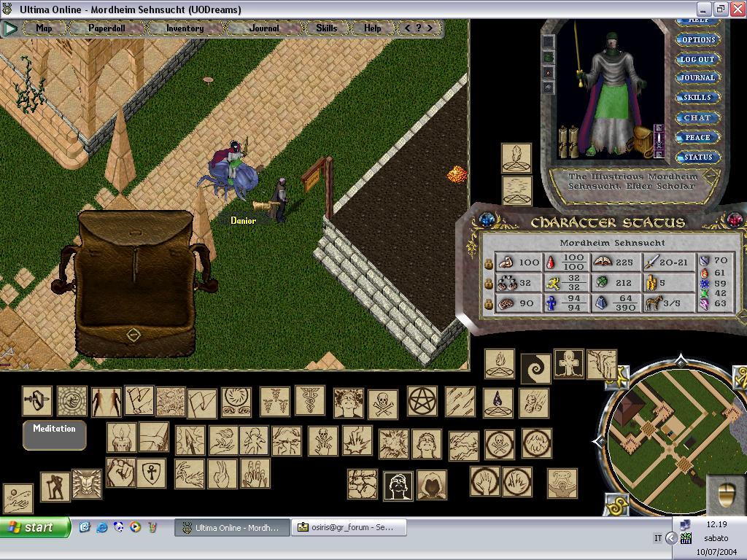Select the spiral sun over eyes icon
The width and height of the screenshot is (747, 560).
point(236,402)
